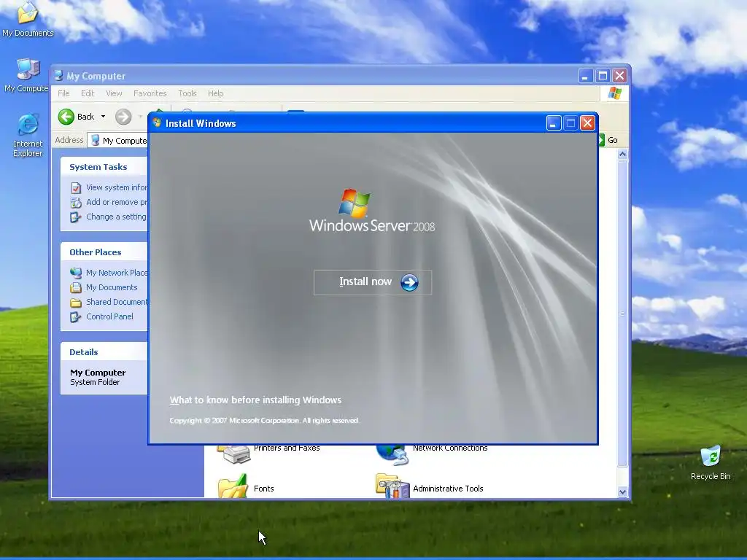Expand the Back history dropdown arrow
747x560 pixels.
[x=103, y=117]
